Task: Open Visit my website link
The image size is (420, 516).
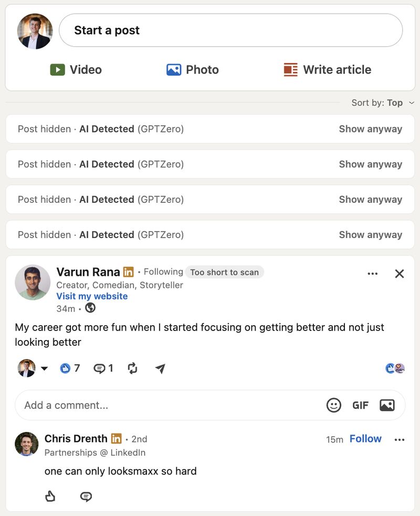Action: point(92,296)
